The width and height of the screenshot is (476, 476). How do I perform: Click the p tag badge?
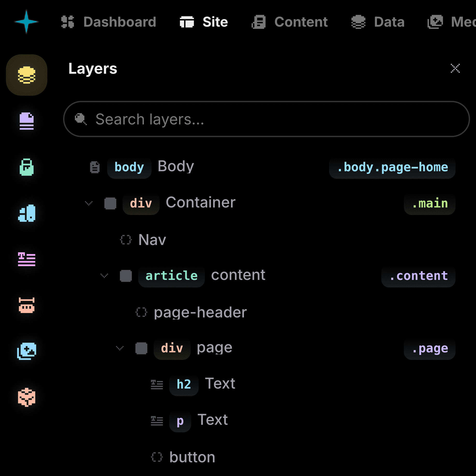click(180, 421)
